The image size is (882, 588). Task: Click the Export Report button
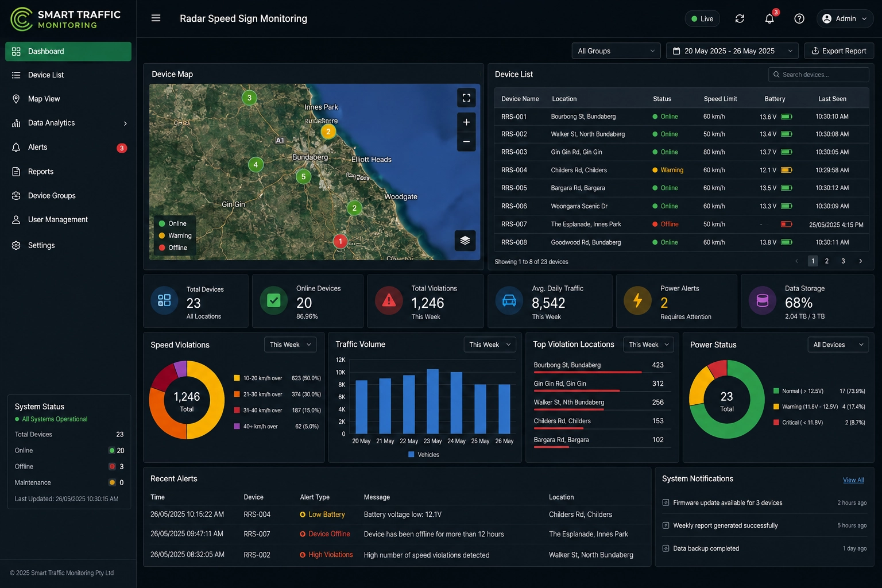[839, 51]
